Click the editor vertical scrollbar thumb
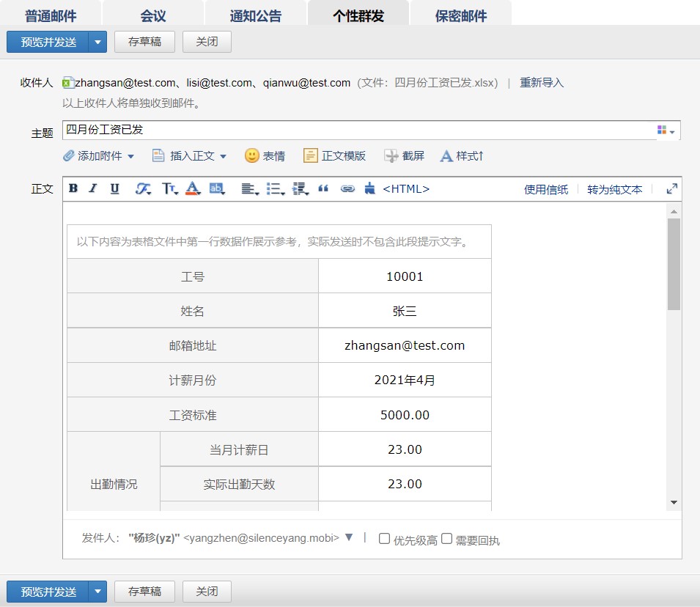Image resolution: width=700 pixels, height=607 pixels. click(x=674, y=264)
